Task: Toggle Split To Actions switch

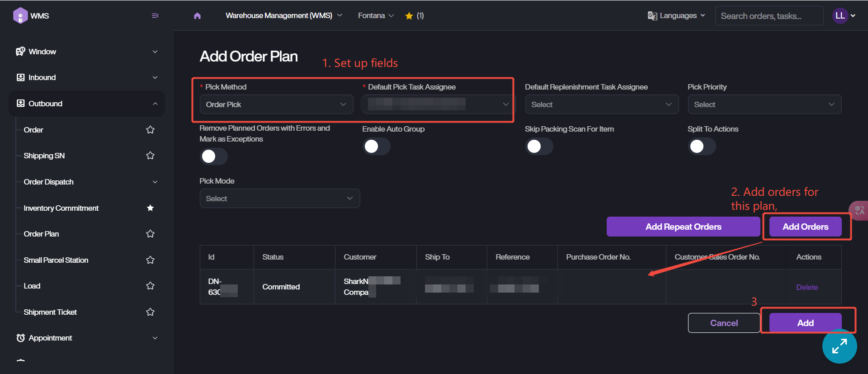Action: 702,146
